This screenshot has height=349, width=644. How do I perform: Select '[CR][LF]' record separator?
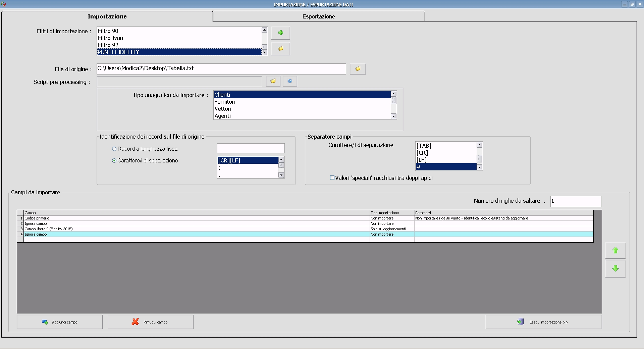(x=248, y=160)
